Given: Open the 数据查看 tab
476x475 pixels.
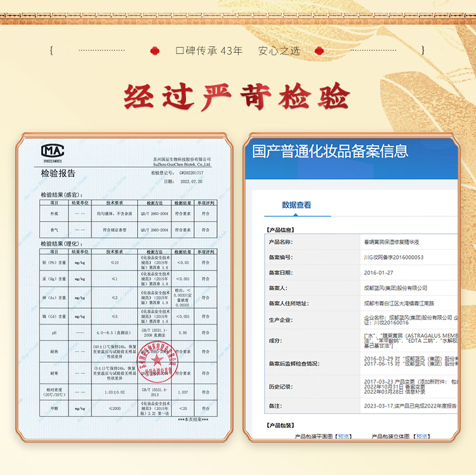Looking at the screenshot, I should [296, 205].
